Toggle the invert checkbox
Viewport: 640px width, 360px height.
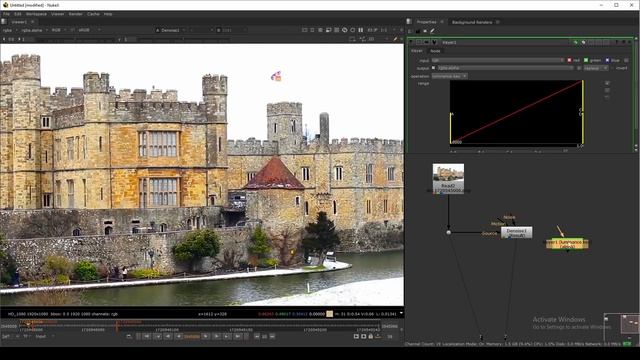613,68
